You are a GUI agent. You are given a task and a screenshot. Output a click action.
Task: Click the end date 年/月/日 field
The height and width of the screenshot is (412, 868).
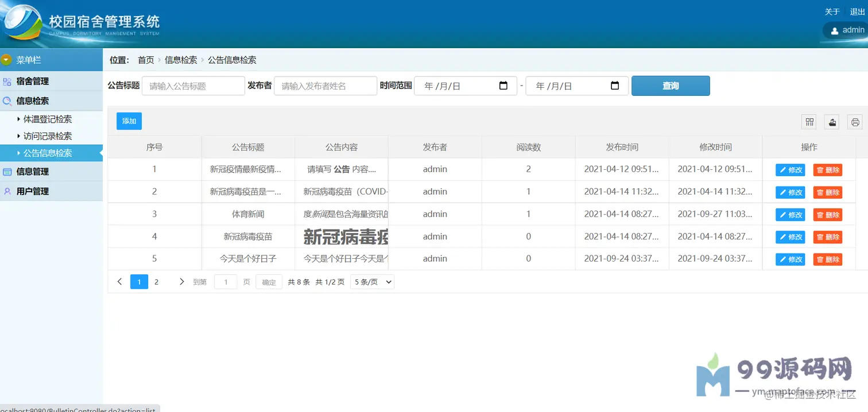click(x=577, y=86)
